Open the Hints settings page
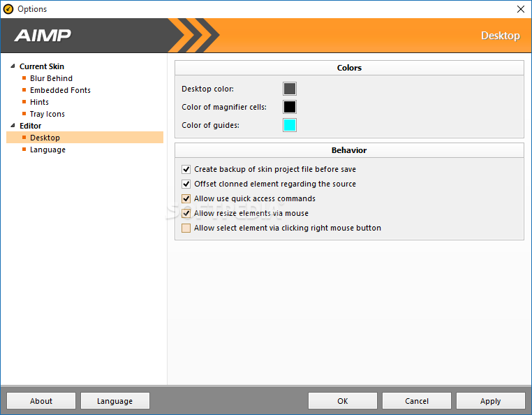This screenshot has height=415, width=532. click(x=39, y=102)
